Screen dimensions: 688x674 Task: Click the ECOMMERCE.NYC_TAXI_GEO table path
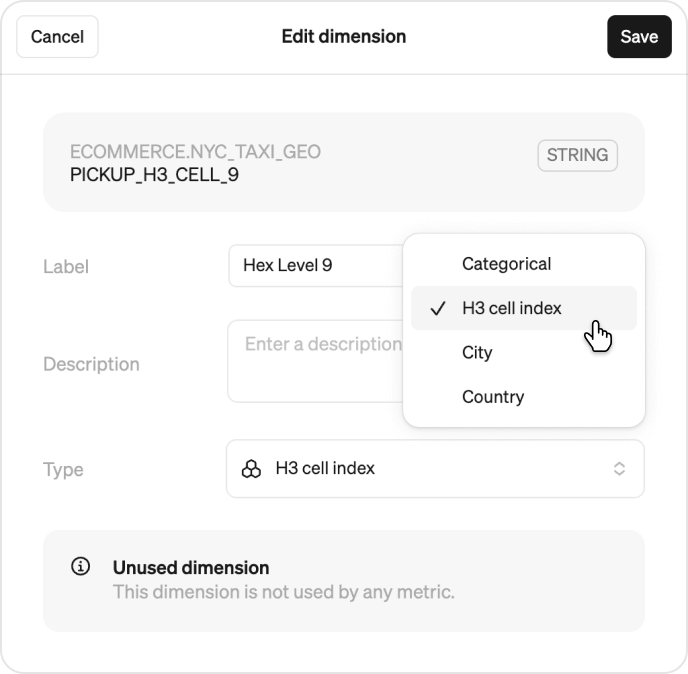[x=195, y=152]
